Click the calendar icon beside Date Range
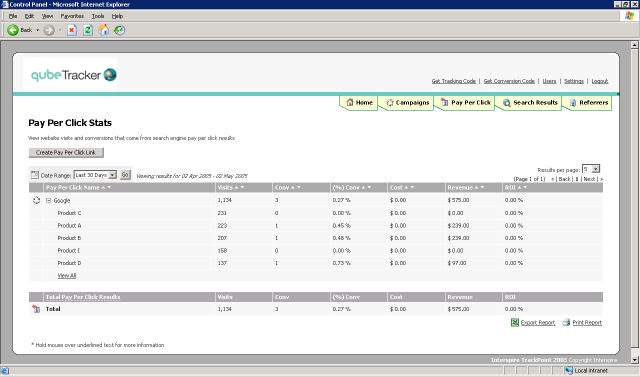The width and height of the screenshot is (640, 377). click(35, 175)
